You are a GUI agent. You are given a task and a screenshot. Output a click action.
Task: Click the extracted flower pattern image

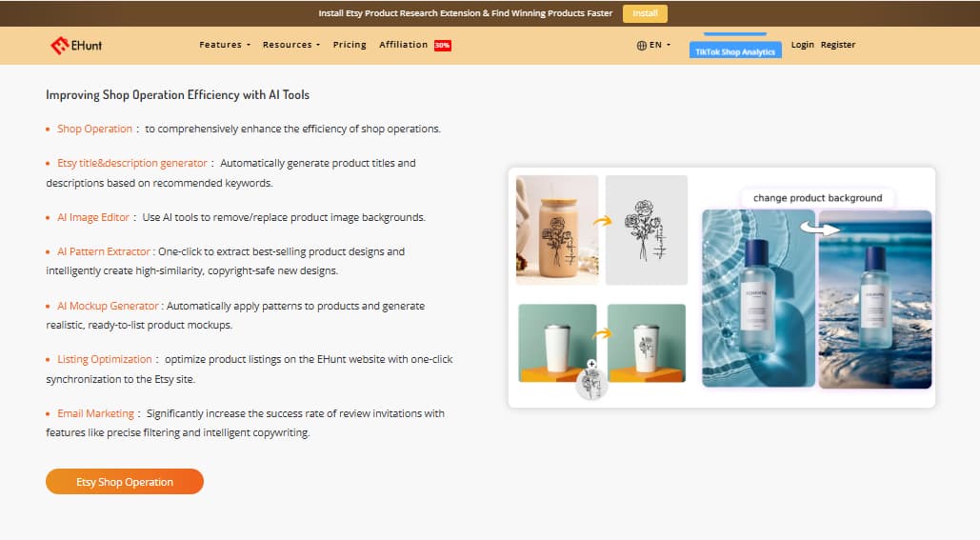click(x=647, y=230)
